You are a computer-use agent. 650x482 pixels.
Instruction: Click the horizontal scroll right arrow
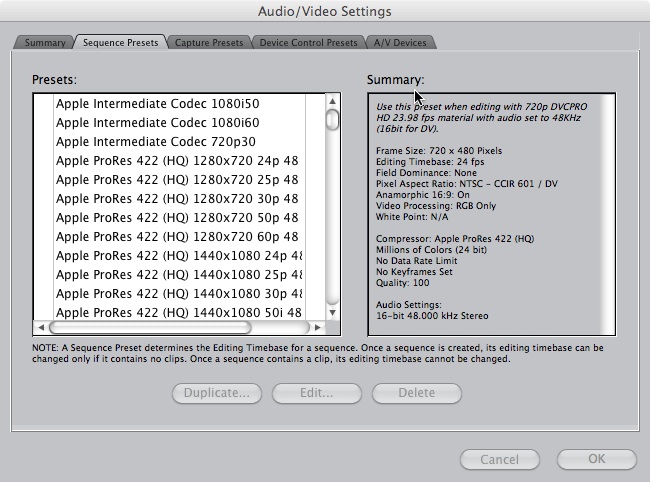pos(318,327)
